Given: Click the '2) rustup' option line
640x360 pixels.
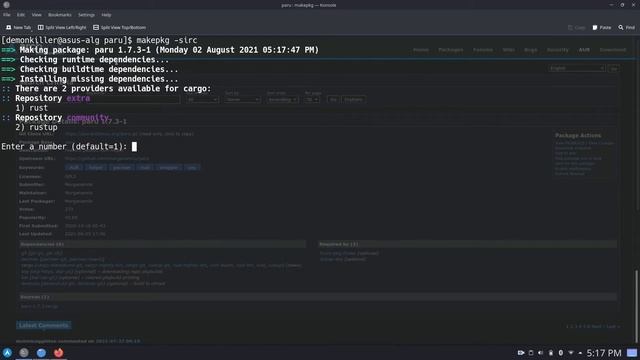Looking at the screenshot, I should pyautogui.click(x=36, y=127).
